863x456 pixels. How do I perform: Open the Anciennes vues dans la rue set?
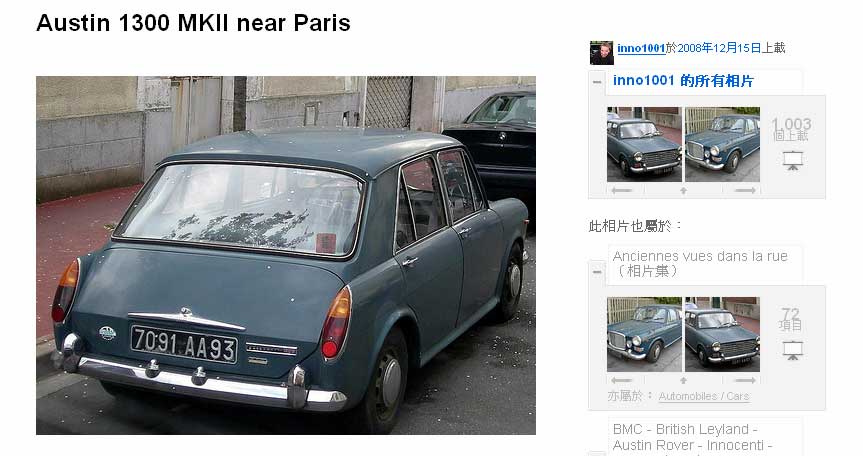pos(700,263)
